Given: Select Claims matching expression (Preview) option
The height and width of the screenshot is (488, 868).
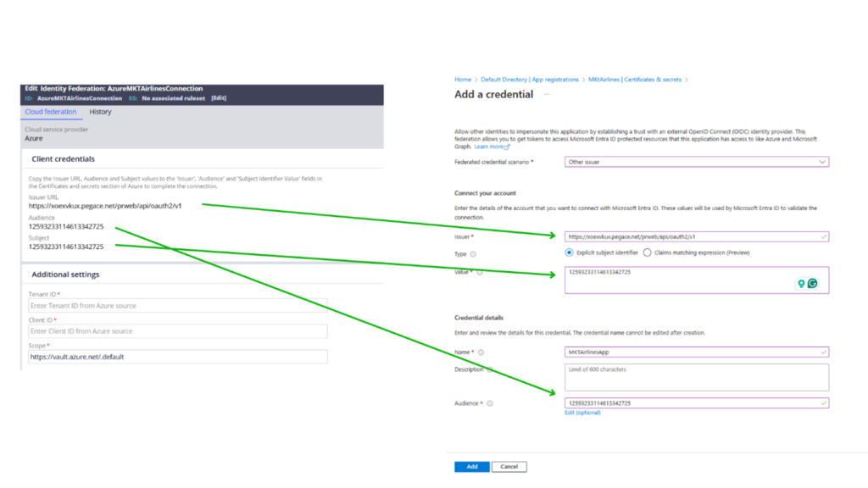Looking at the screenshot, I should point(648,252).
